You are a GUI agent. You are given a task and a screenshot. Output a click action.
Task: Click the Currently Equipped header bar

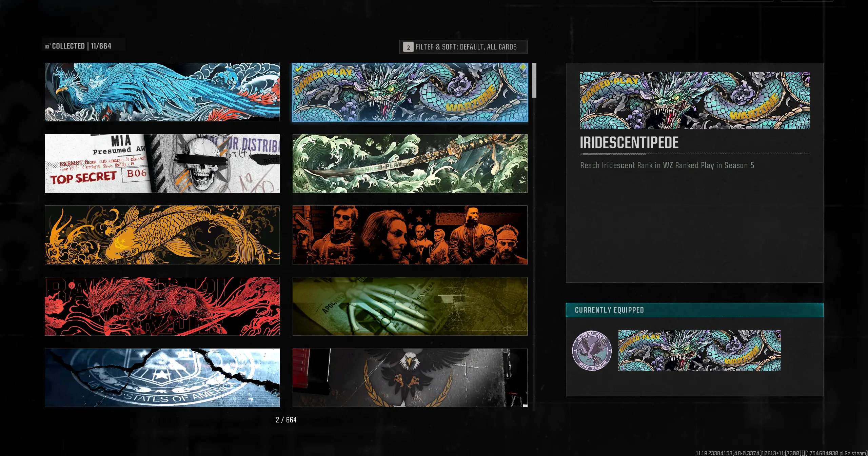point(694,310)
